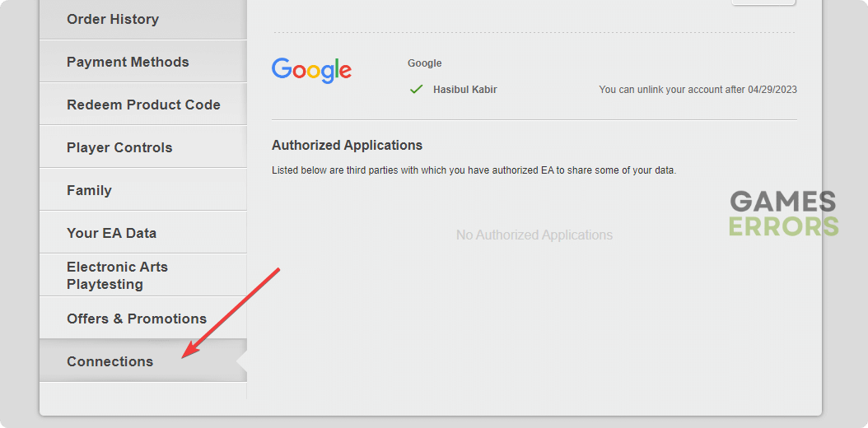Click the unlink date notice 04/29/2023
This screenshot has width=868, height=428.
(698, 90)
